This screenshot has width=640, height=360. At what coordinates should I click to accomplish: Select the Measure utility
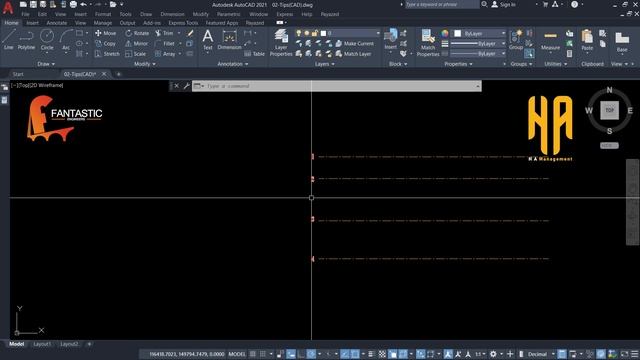(x=550, y=41)
